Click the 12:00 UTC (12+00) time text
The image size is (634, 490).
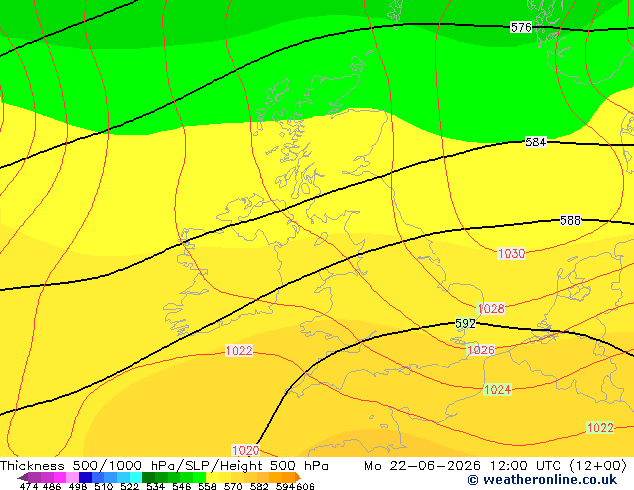pyautogui.click(x=558, y=466)
